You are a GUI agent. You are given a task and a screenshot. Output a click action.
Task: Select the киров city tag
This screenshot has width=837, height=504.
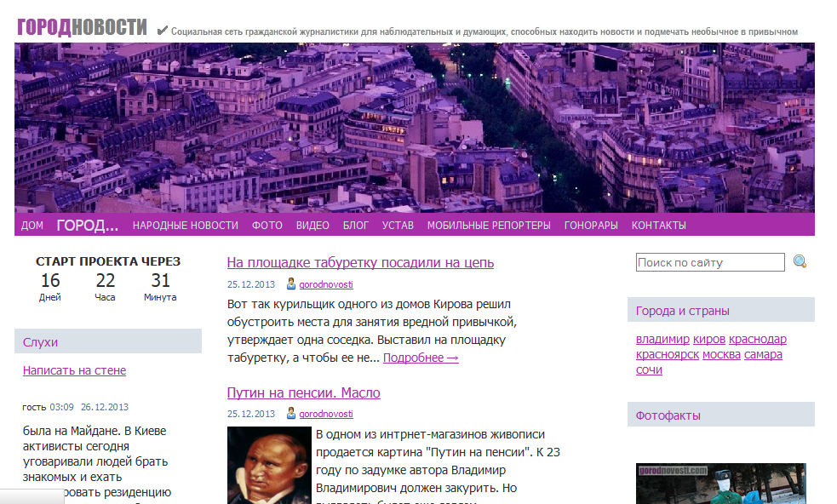point(709,339)
